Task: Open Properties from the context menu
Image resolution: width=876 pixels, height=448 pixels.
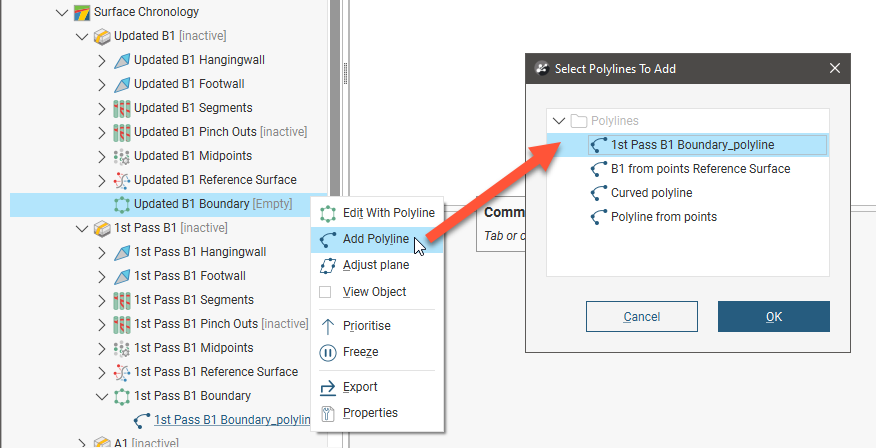Action: tap(370, 413)
